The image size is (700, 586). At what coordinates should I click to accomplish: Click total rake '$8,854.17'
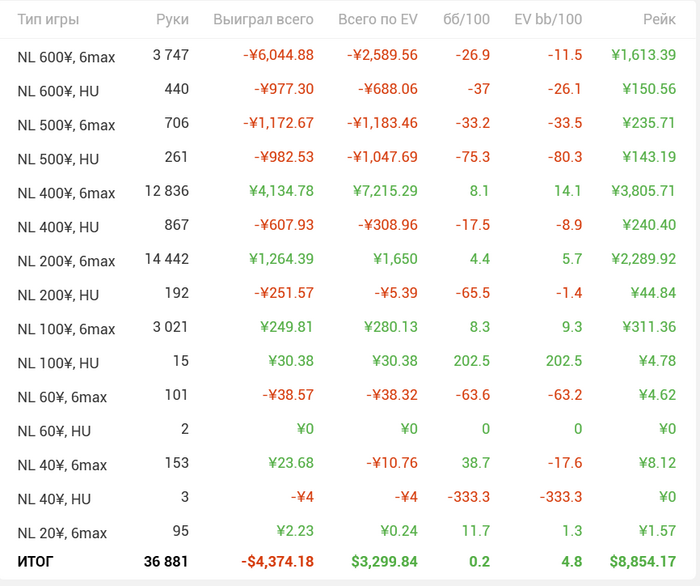coord(643,561)
